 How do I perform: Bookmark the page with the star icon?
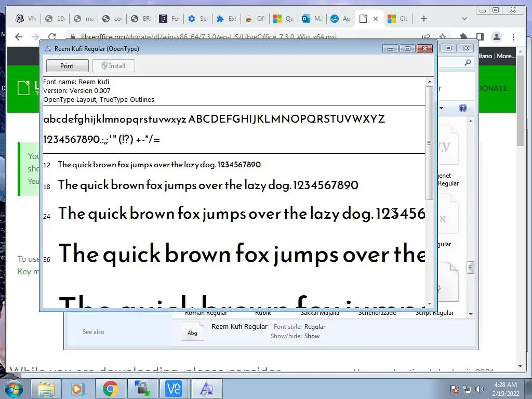(443, 37)
